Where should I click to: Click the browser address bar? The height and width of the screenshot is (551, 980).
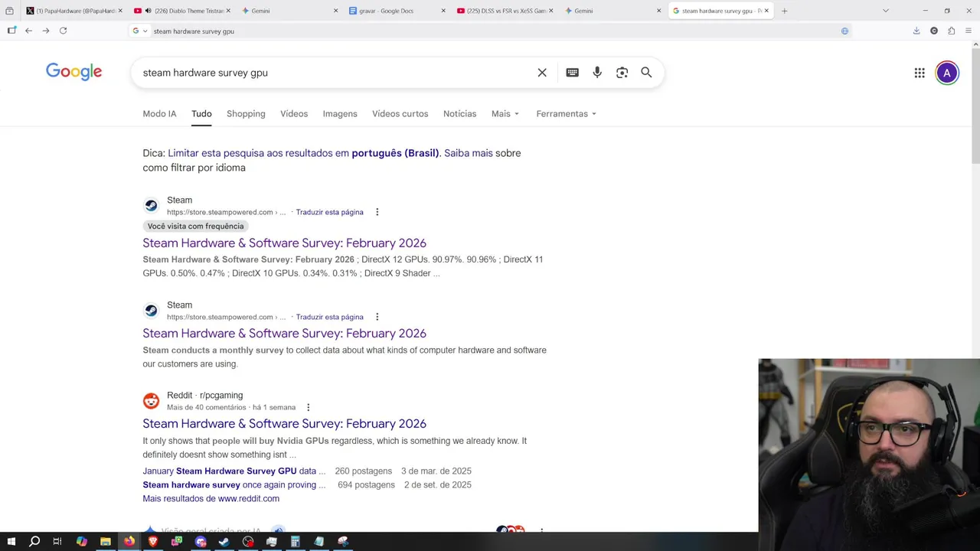(x=490, y=31)
